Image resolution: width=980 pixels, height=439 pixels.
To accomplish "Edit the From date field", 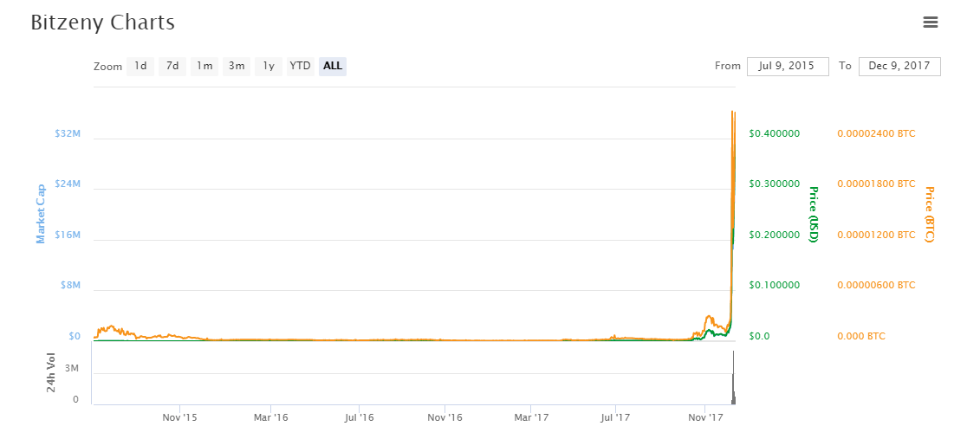I will coord(788,66).
